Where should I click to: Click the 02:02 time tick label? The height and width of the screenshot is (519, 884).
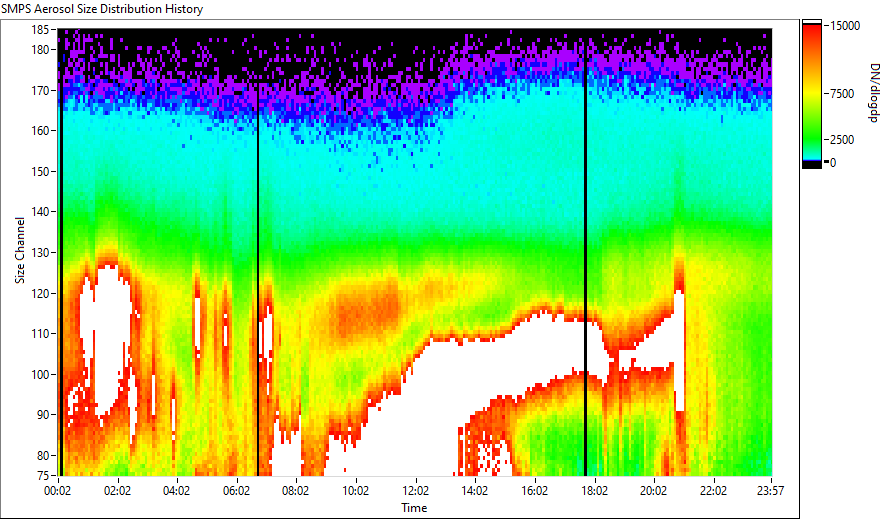pos(117,491)
